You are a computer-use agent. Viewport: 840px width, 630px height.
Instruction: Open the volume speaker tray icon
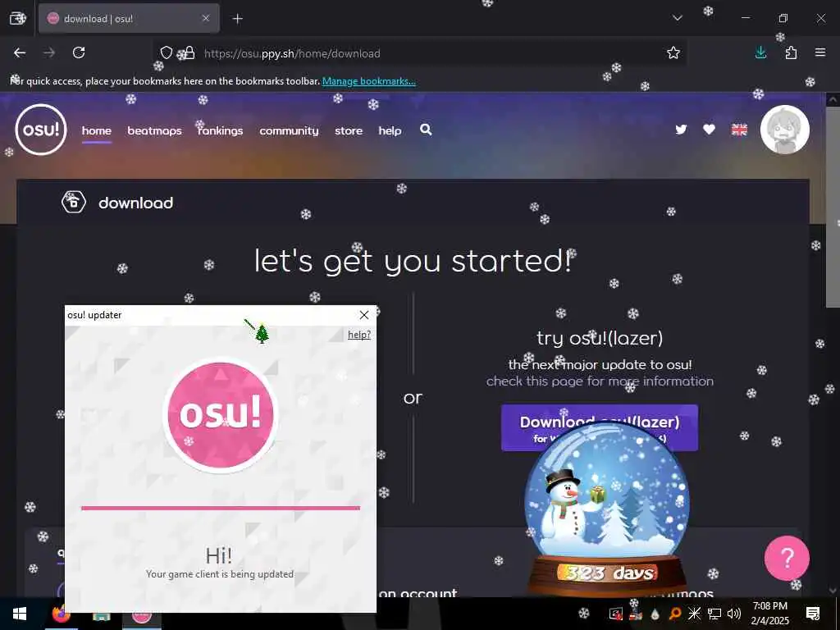tap(734, 614)
